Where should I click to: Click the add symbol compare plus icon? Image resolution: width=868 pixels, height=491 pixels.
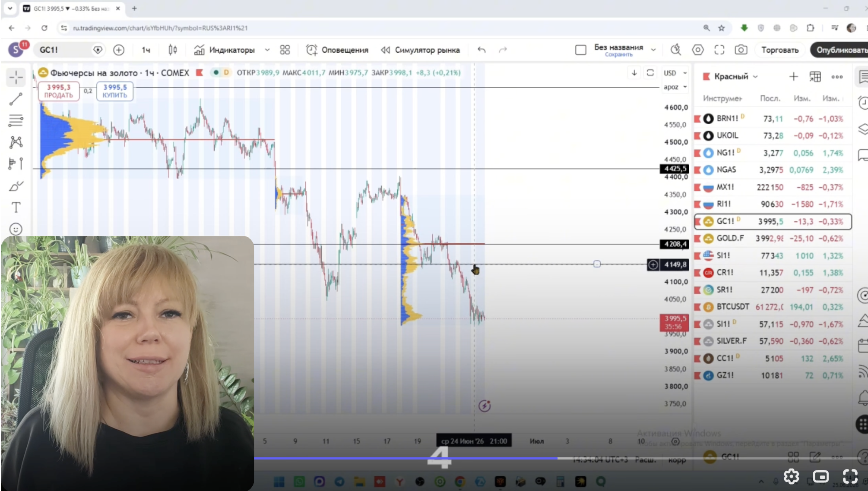pyautogui.click(x=119, y=50)
